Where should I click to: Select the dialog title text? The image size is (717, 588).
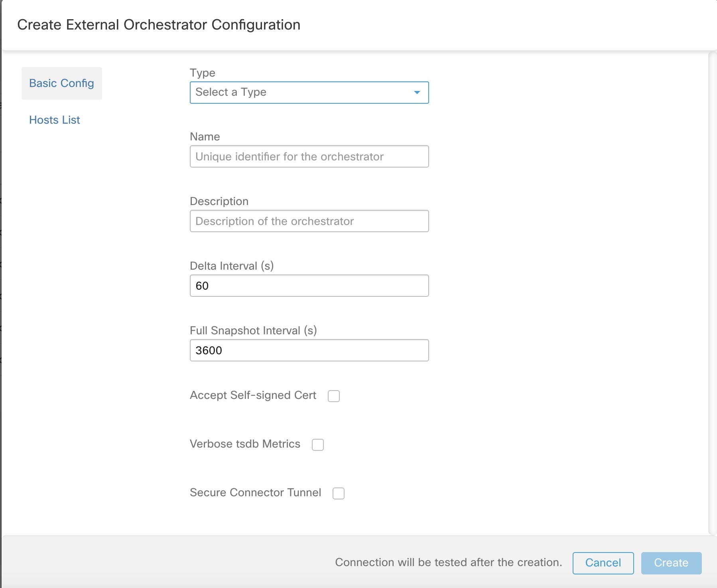(158, 25)
